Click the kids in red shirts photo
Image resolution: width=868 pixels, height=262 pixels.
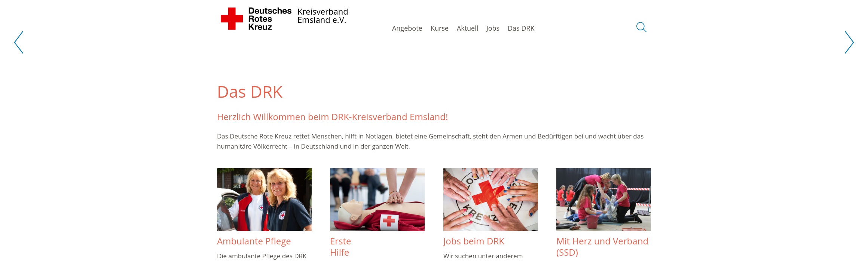(x=603, y=199)
